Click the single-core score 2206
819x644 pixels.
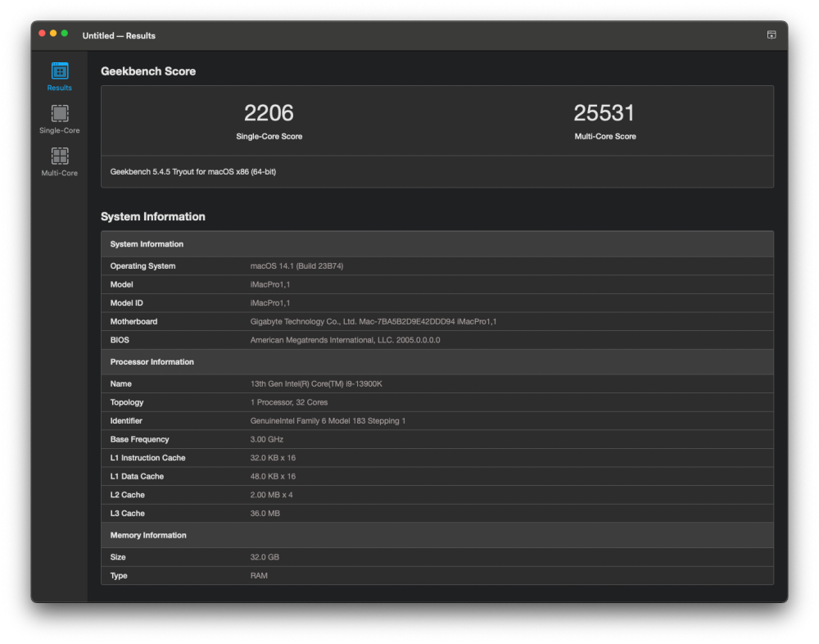pyautogui.click(x=269, y=113)
